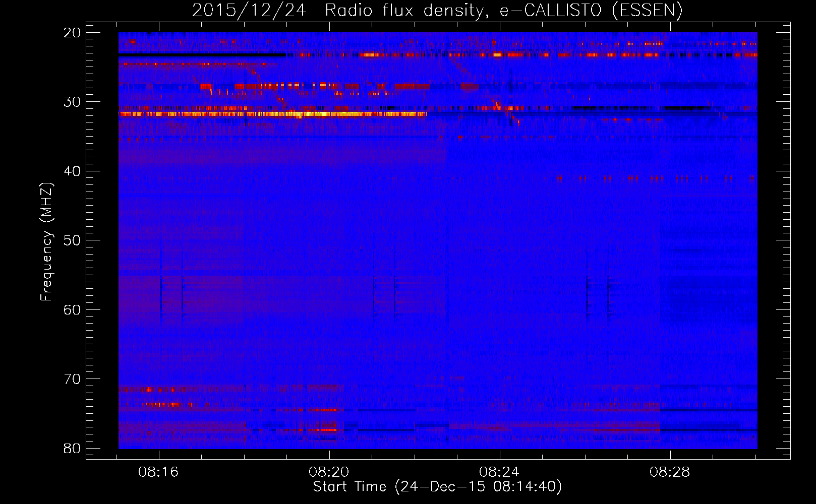Click the 'Start Time (24-Dec-15 08:14:40)' axis label

pos(437,487)
